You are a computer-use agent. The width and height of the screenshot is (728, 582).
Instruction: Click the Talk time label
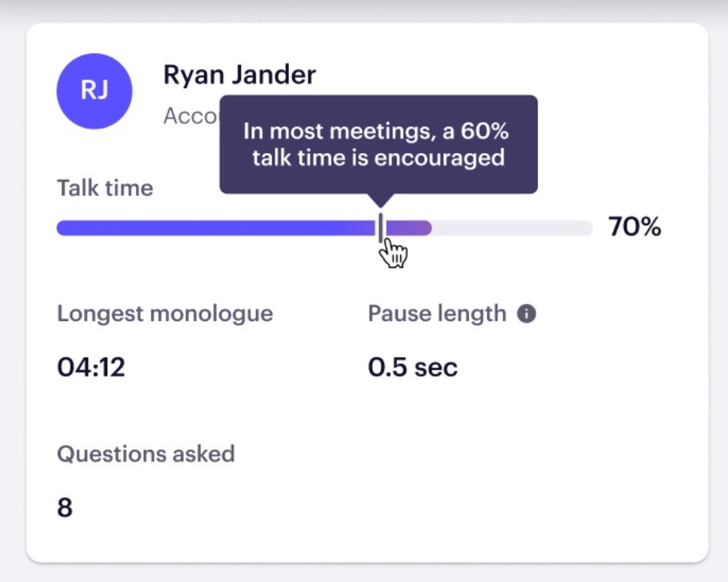point(105,188)
